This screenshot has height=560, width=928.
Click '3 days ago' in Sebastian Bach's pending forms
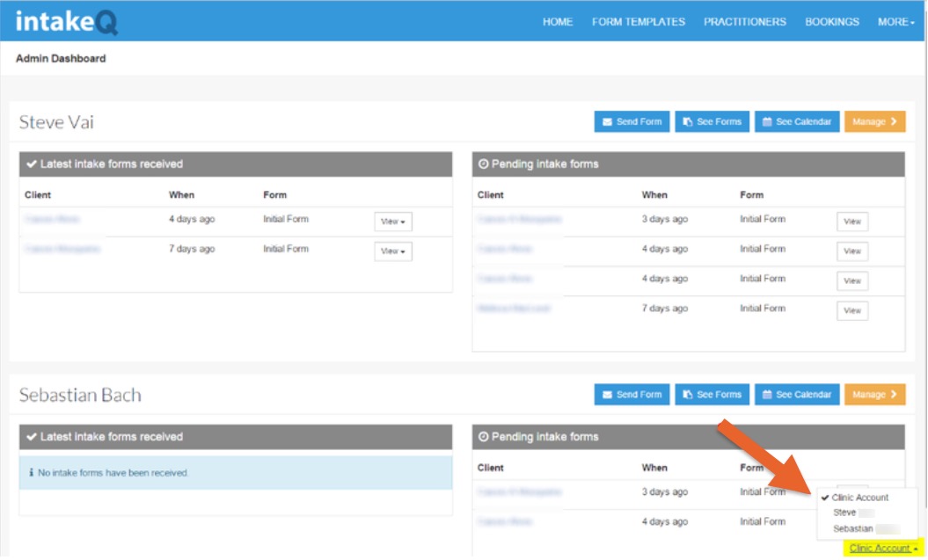click(665, 491)
